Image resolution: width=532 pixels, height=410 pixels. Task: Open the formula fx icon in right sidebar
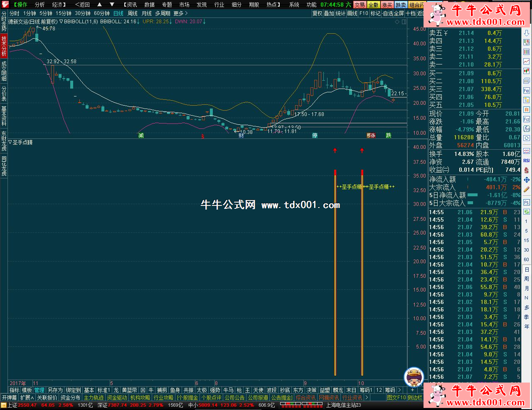coord(527,128)
